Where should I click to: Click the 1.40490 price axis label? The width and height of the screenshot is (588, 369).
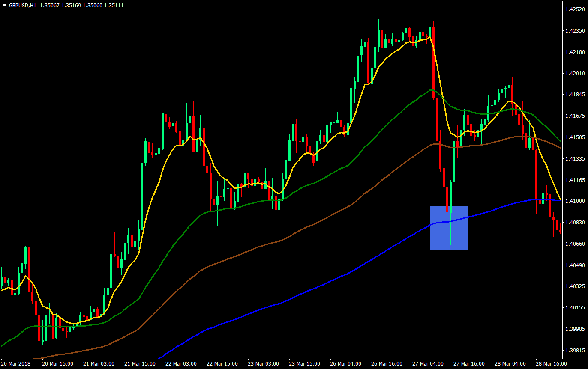(575, 265)
